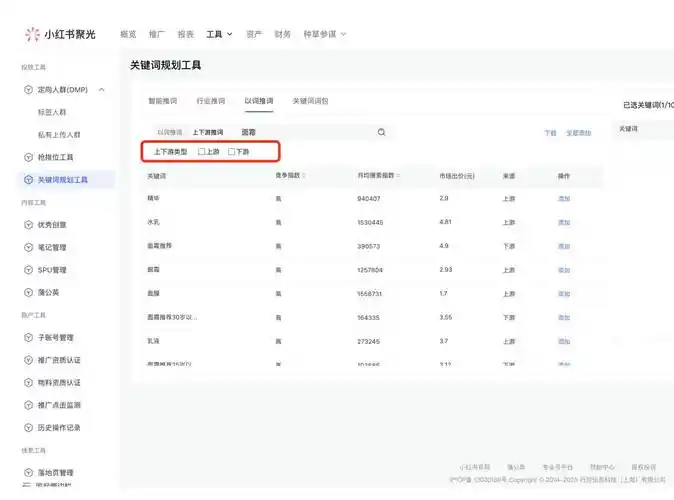Viewport: 674px width, 500px height.
Task: Click the 定向人群(DMP) sidebar icon
Action: 28,89
